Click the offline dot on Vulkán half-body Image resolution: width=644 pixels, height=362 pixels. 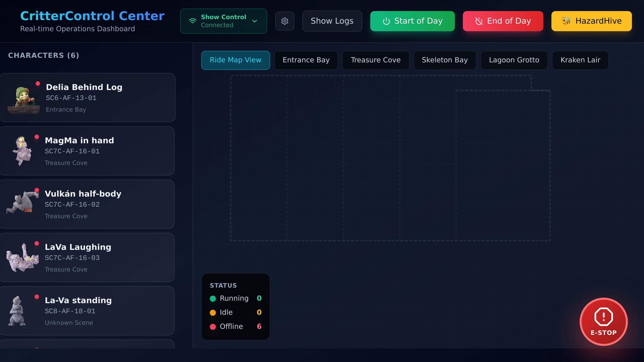click(x=37, y=190)
